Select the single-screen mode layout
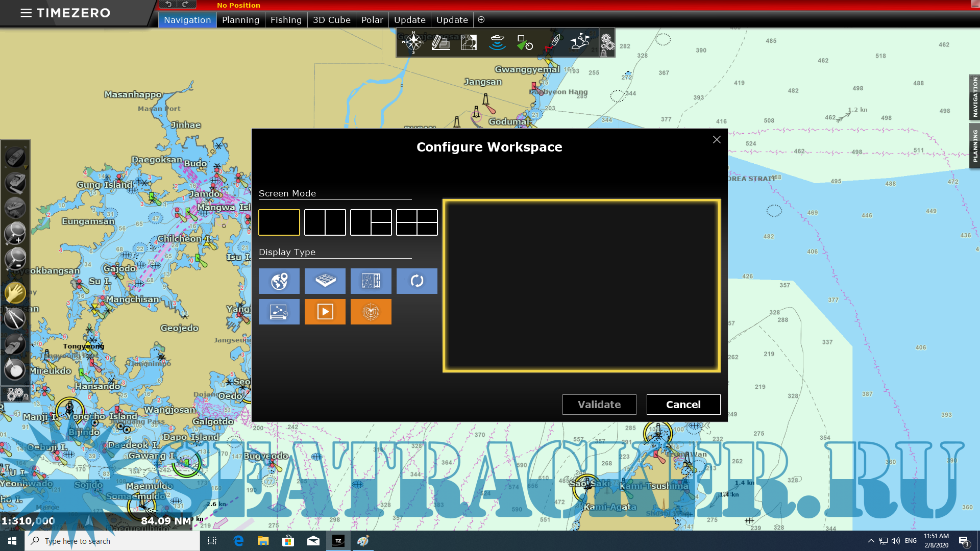 [279, 222]
